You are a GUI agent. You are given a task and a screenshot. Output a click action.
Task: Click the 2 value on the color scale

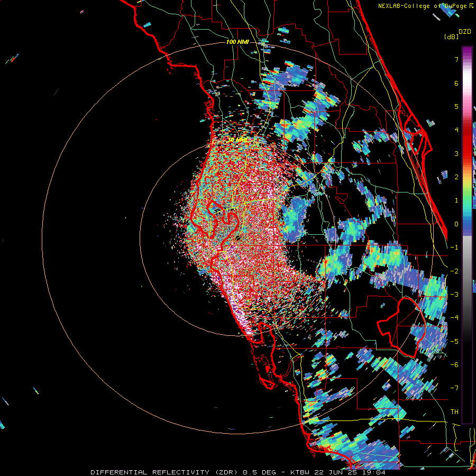(x=456, y=177)
